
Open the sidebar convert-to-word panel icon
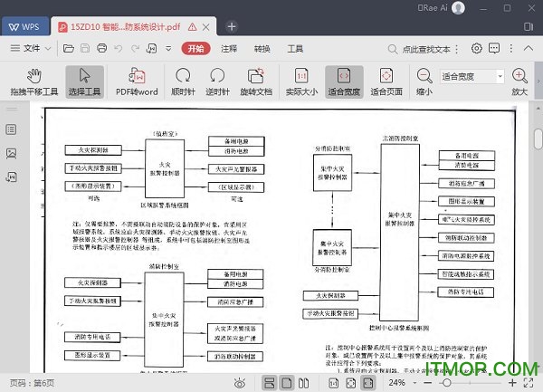pyautogui.click(x=11, y=177)
